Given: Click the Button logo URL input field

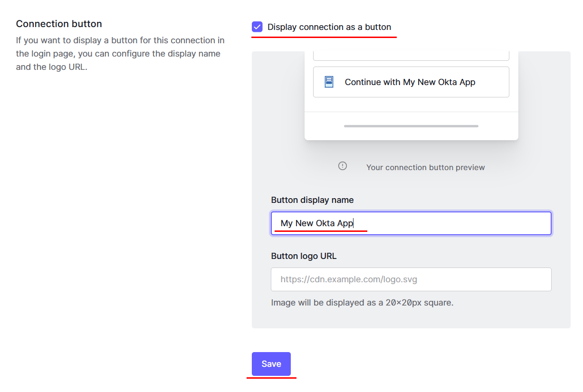Looking at the screenshot, I should (411, 279).
